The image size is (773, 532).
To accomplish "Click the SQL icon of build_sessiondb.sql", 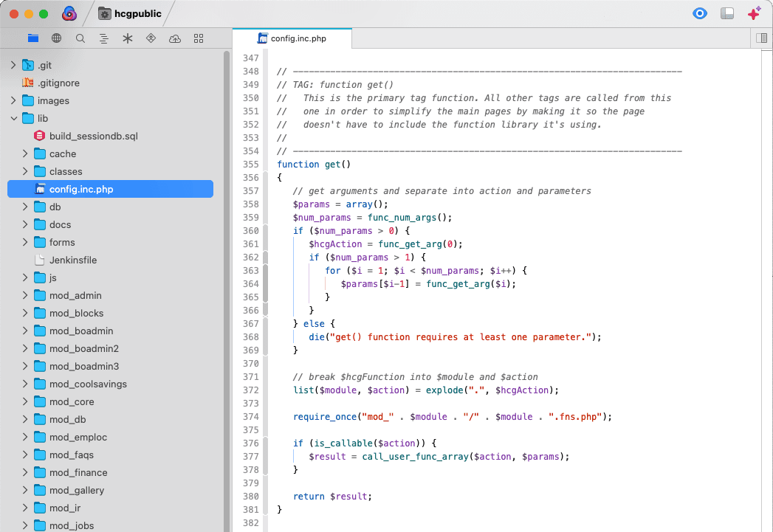I will 39,136.
